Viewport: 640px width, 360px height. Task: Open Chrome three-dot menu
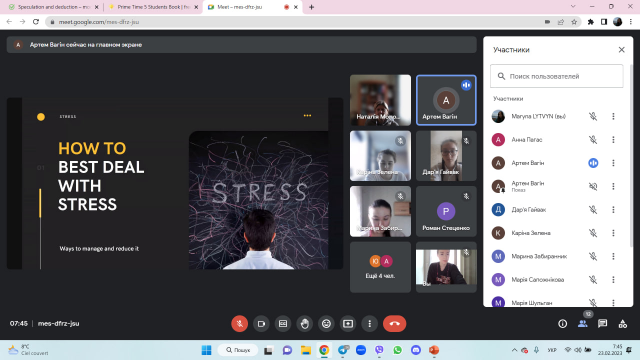631,22
